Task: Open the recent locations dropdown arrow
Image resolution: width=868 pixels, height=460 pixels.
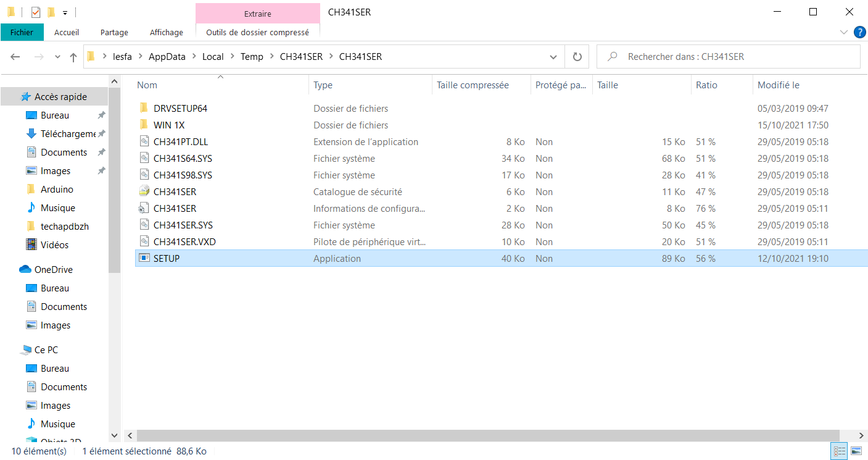Action: coord(58,57)
